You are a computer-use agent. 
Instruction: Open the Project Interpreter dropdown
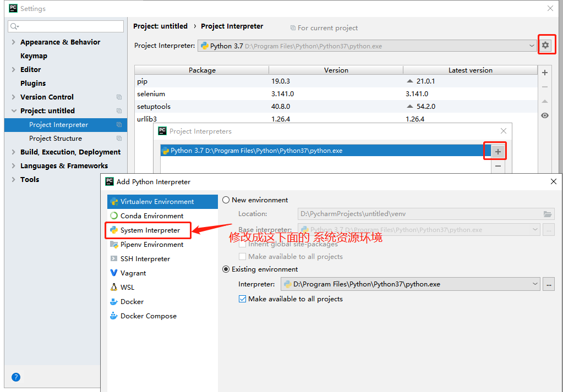pos(367,46)
